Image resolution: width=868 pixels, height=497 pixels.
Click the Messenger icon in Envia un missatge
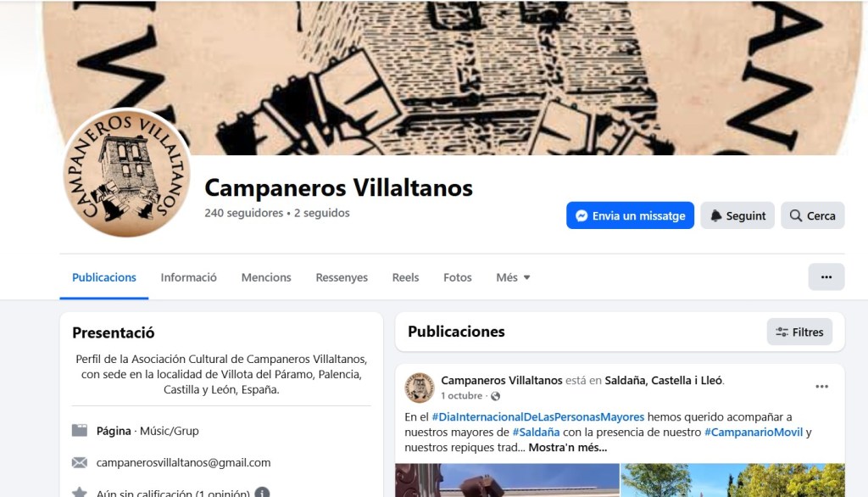581,215
